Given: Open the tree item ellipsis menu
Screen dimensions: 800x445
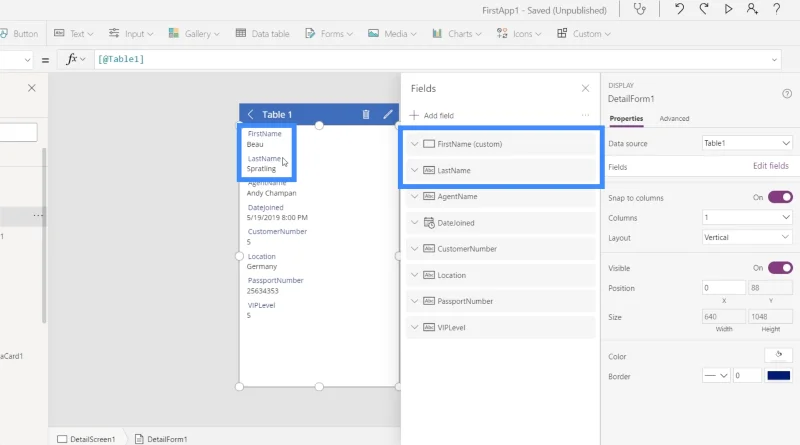Looking at the screenshot, I should point(38,215).
